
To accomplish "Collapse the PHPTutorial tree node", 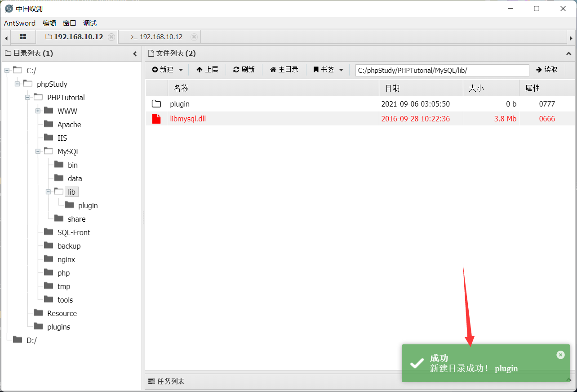I will (x=27, y=97).
